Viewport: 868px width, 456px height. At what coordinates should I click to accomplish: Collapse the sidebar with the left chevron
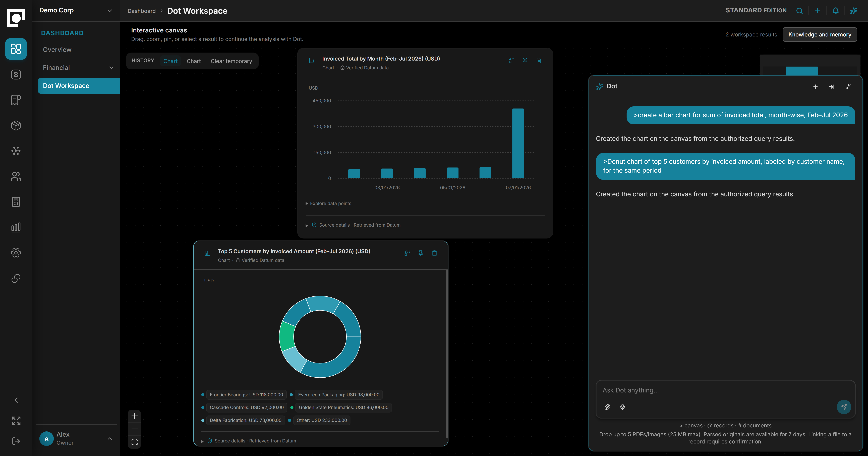pyautogui.click(x=16, y=400)
